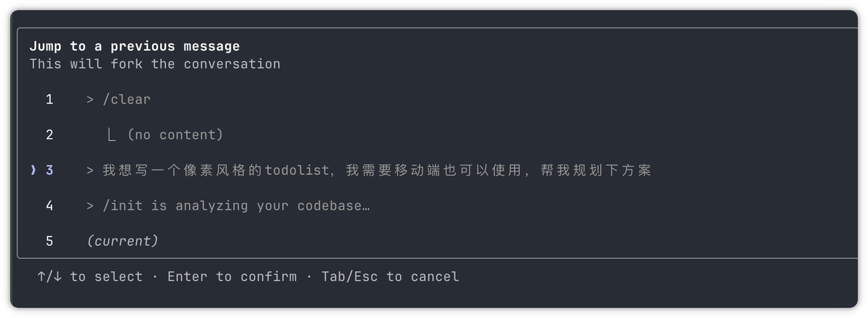This screenshot has width=868, height=318.
Task: Click the selection pointer beside message 3
Action: [x=33, y=170]
